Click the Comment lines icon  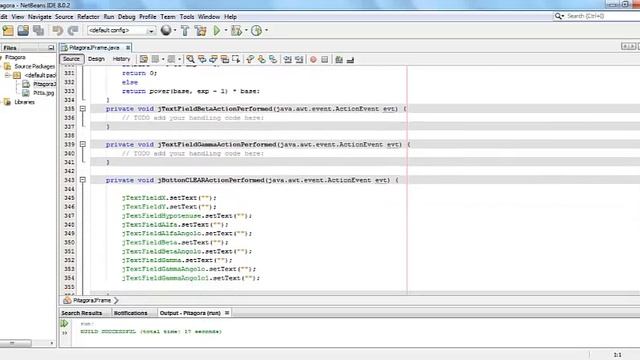pos(339,60)
